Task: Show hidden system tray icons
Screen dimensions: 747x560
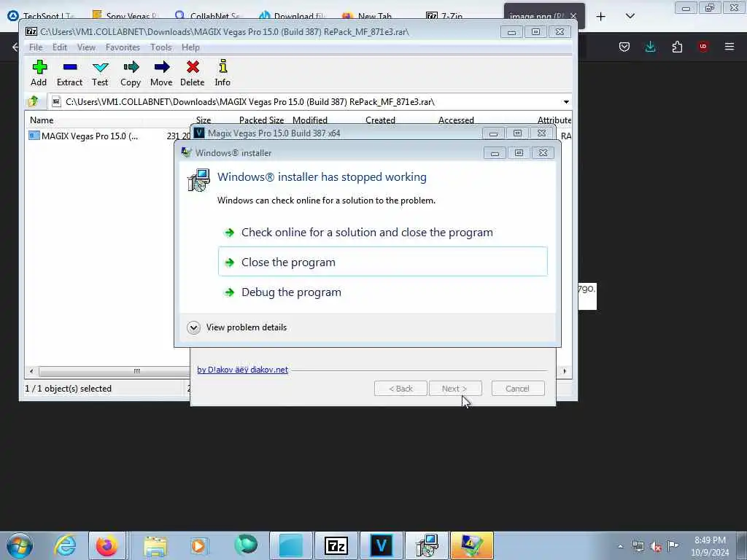Action: pyautogui.click(x=620, y=547)
